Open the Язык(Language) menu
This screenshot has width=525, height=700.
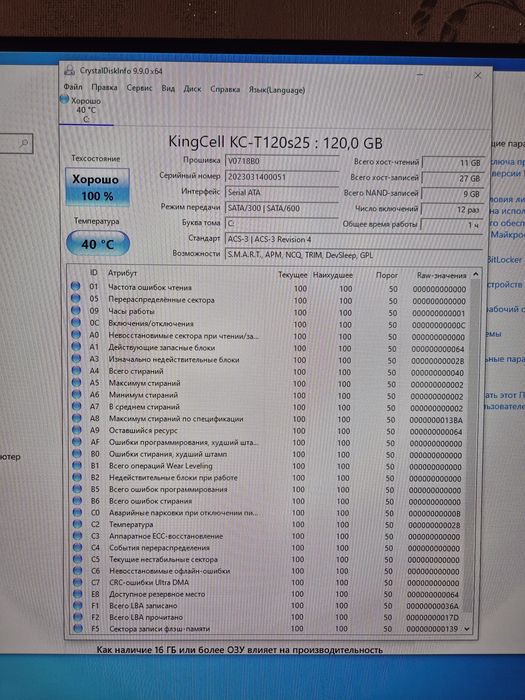[x=277, y=90]
